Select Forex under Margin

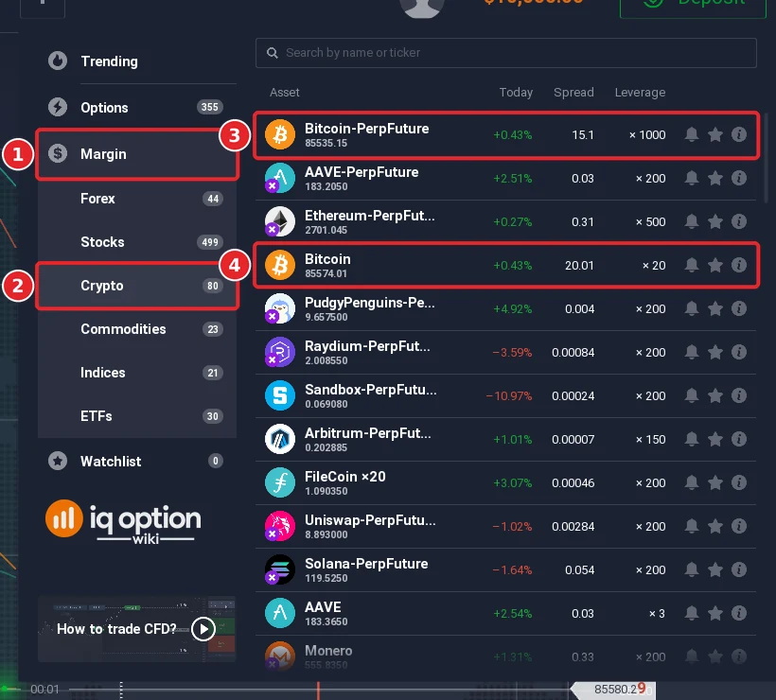(x=137, y=199)
